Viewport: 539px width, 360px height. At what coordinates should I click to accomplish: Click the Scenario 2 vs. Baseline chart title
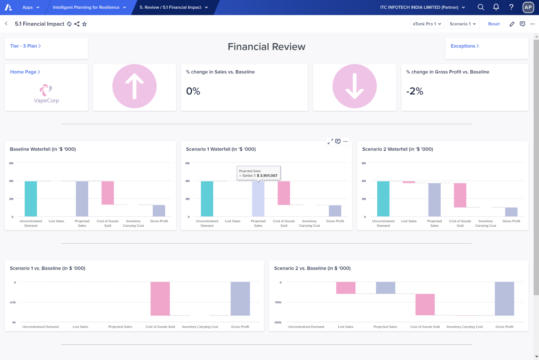pos(312,268)
